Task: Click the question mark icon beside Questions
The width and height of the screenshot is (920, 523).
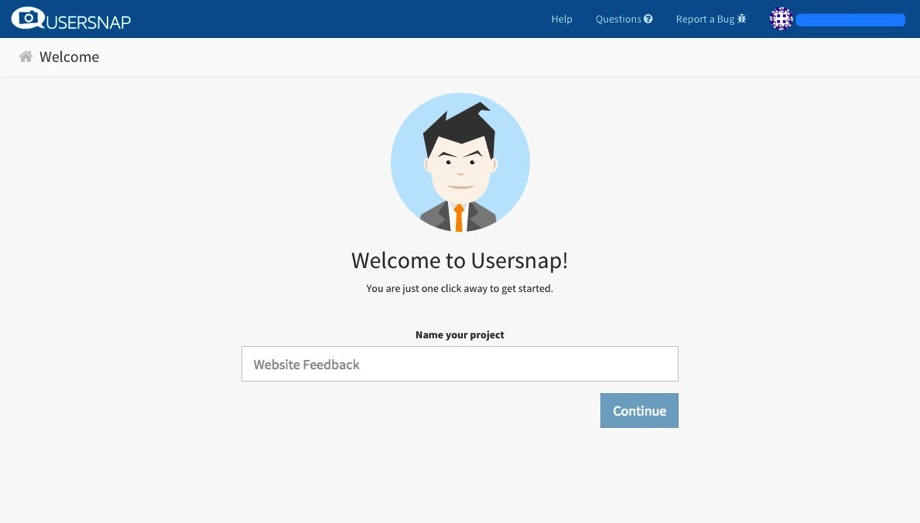Action: point(648,19)
